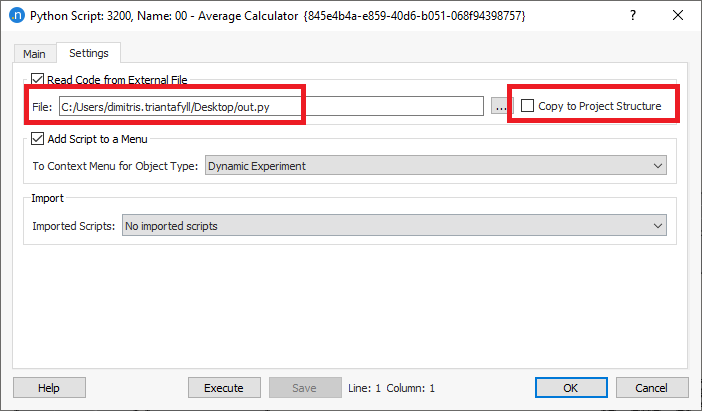The height and width of the screenshot is (411, 702).
Task: Uncheck Read Code from External File
Action: 38,80
